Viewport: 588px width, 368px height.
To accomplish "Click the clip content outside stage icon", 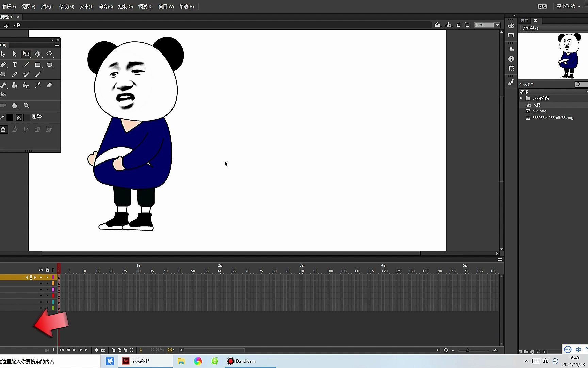I will pos(468,25).
